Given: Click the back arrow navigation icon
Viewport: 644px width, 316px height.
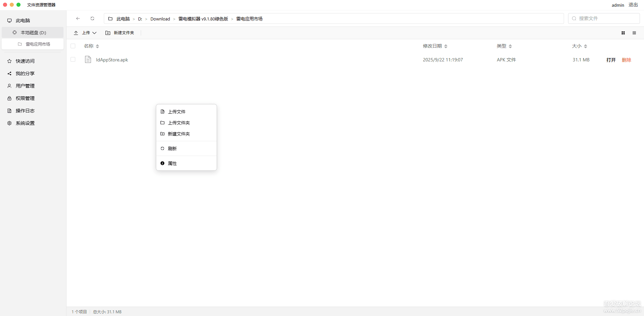Looking at the screenshot, I should 78,19.
